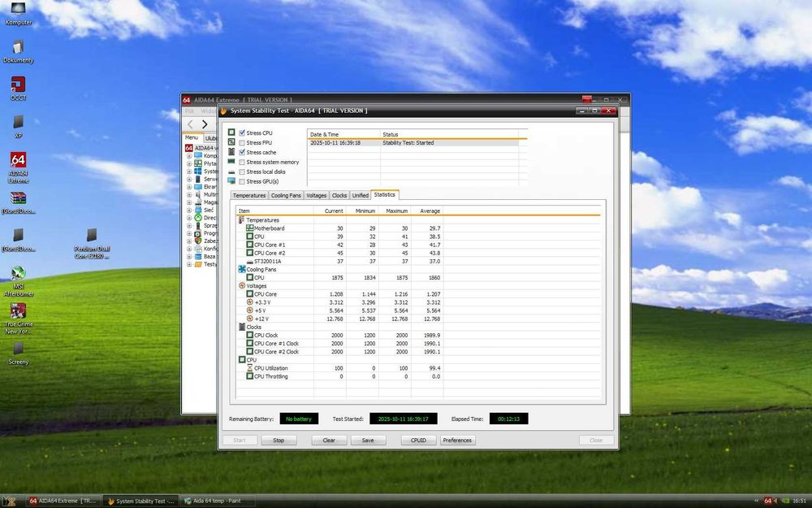Switch to the Cooling Fans tab

click(x=286, y=195)
